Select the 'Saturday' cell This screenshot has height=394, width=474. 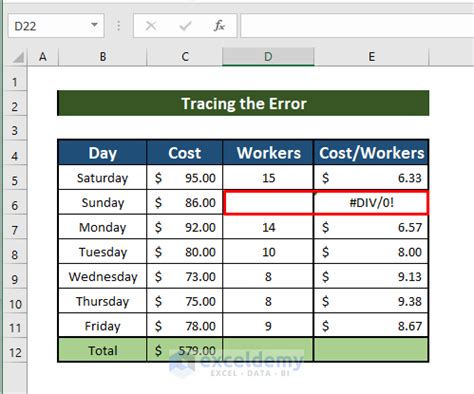pyautogui.click(x=102, y=178)
